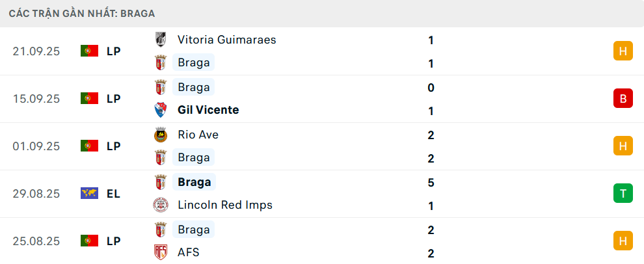Click the green T result badge
This screenshot has width=644, height=264.
(x=623, y=193)
